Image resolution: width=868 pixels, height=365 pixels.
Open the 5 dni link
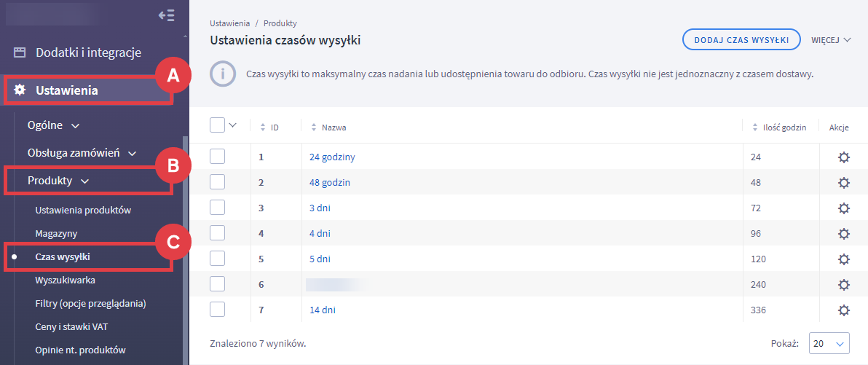coord(320,259)
